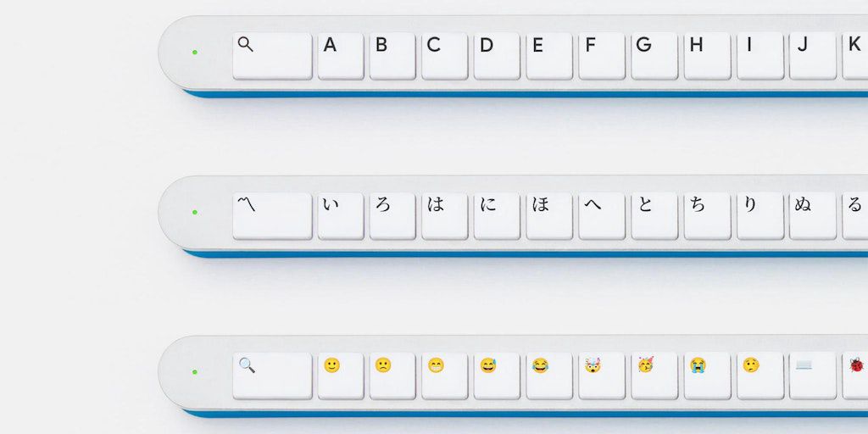Tap the search key on the alphabet bar
Image resolution: width=868 pixels, height=434 pixels.
pyautogui.click(x=272, y=56)
